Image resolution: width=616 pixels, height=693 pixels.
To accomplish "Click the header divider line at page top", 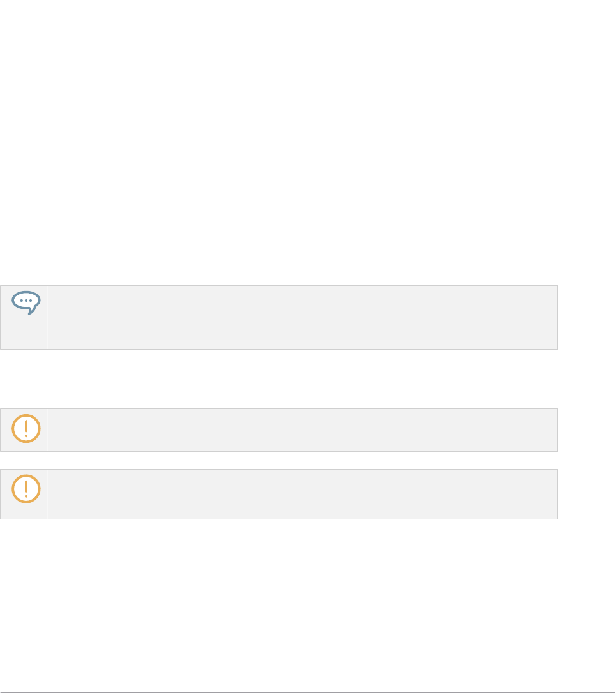I will point(308,36).
